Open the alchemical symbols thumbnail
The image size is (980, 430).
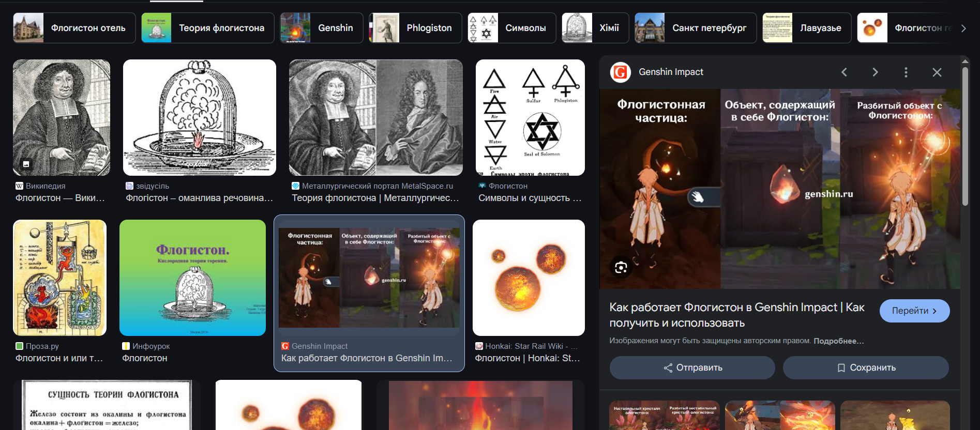[x=530, y=117]
